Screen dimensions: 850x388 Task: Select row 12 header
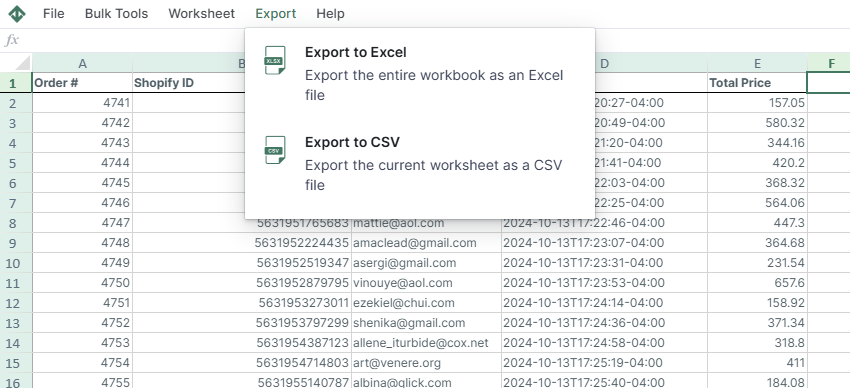point(16,303)
